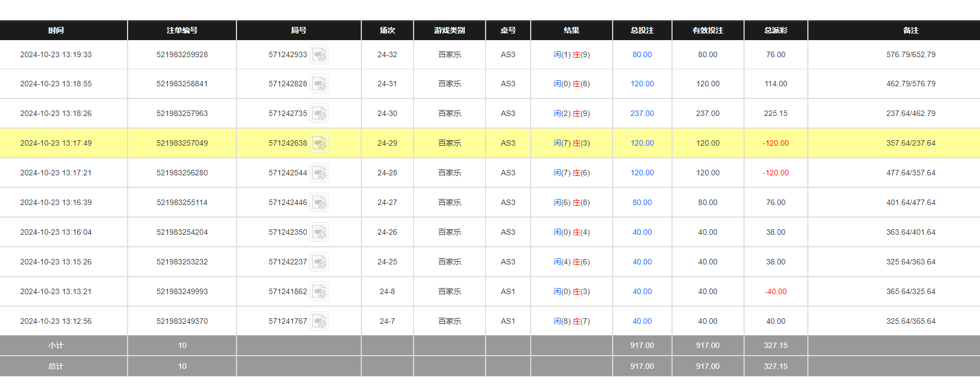Click the 备注 column header
This screenshot has width=980, height=387.
[911, 31]
